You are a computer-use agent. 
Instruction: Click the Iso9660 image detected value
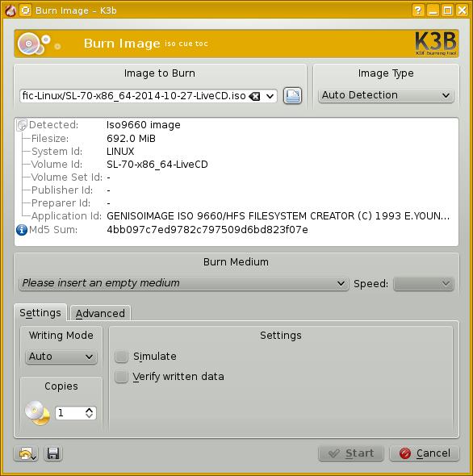144,125
